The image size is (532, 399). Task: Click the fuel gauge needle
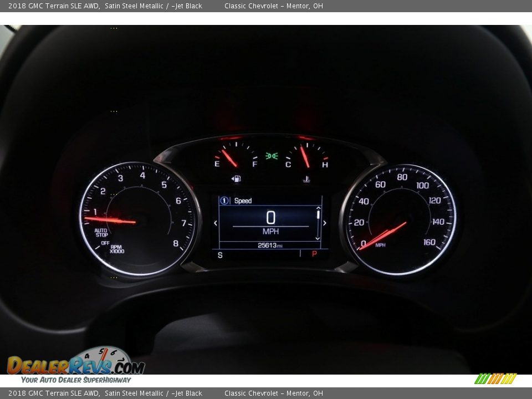tap(229, 158)
